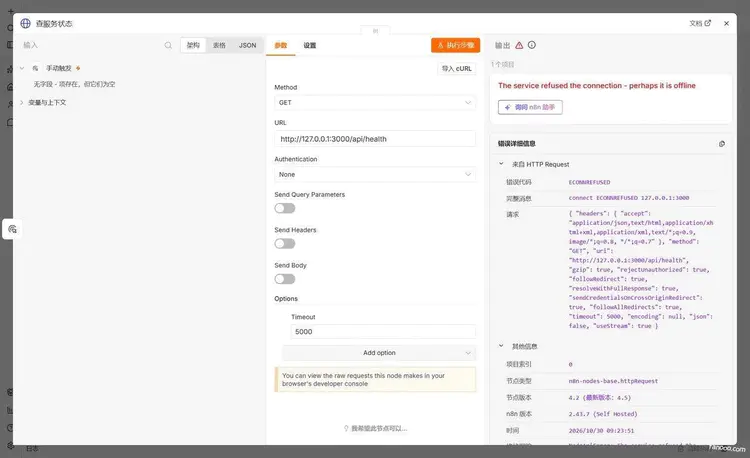Screen dimensions: 750x458
Task: Click the external-link icon beside 文档
Action: [708, 23]
